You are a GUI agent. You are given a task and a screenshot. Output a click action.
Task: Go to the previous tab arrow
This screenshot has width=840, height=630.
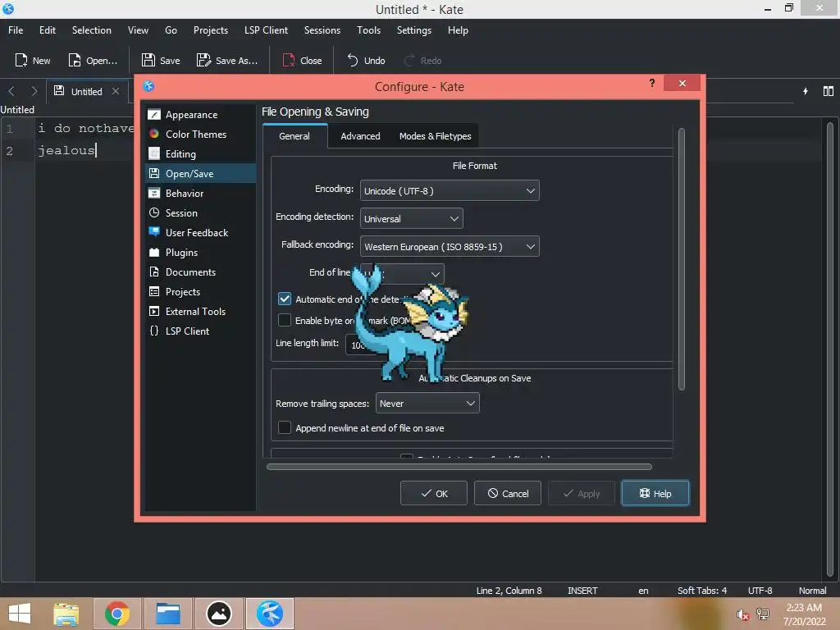pos(11,91)
